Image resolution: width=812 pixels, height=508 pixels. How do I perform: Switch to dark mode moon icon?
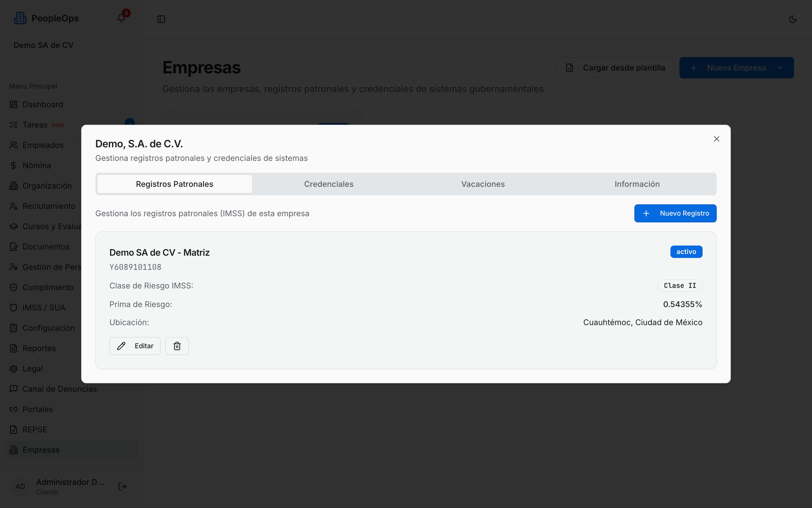[x=793, y=19]
